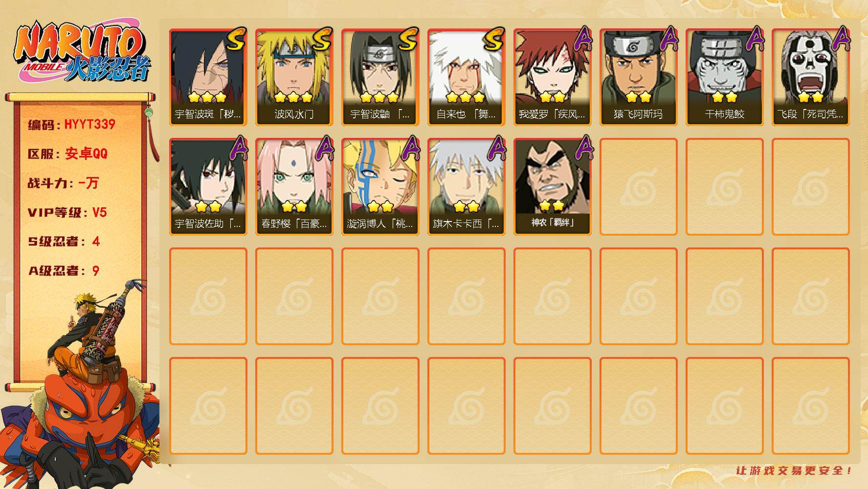Select the 旗木卡卡西 Kakashi card
The image size is (868, 489).
(x=466, y=187)
